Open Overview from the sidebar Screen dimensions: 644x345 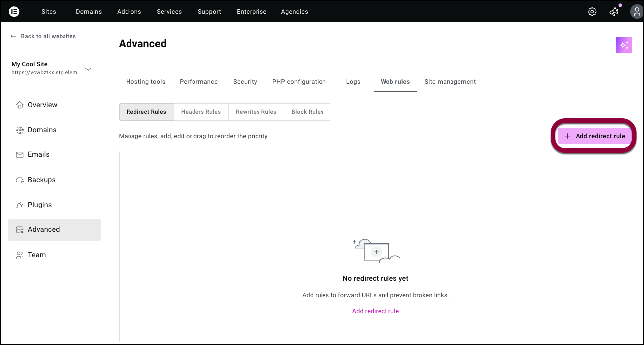[x=42, y=105]
